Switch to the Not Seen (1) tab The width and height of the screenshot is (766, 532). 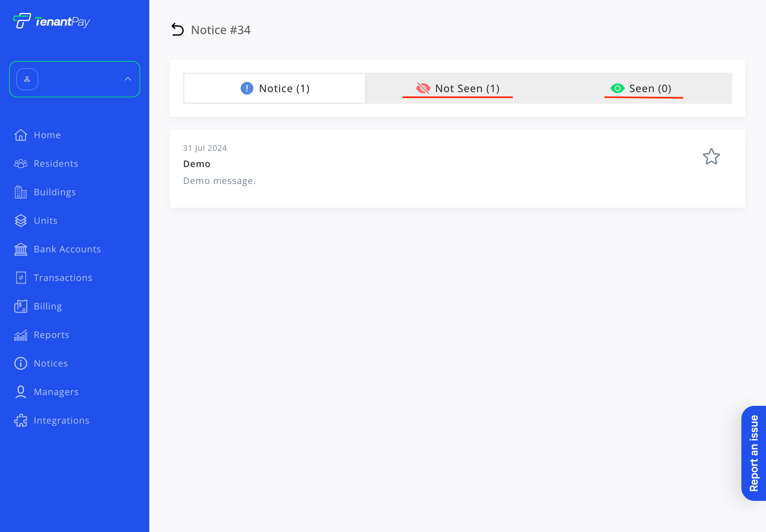pyautogui.click(x=458, y=88)
